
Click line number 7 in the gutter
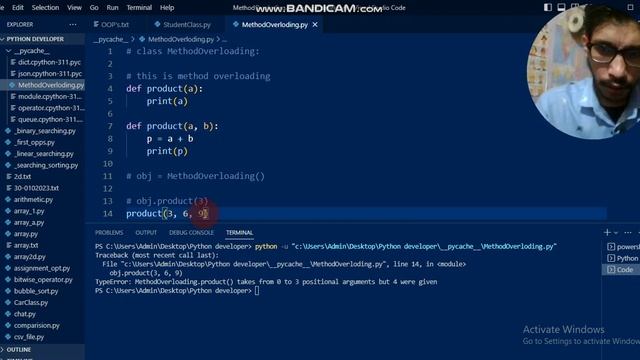[x=110, y=126]
